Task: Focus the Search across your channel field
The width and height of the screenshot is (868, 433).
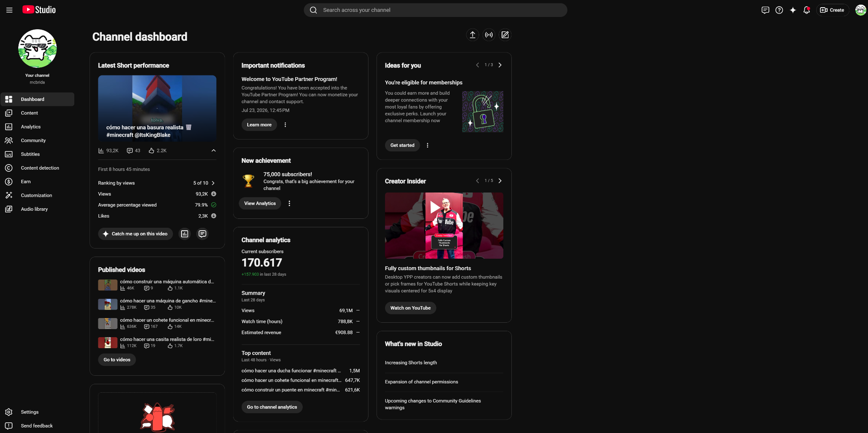Action: (435, 10)
